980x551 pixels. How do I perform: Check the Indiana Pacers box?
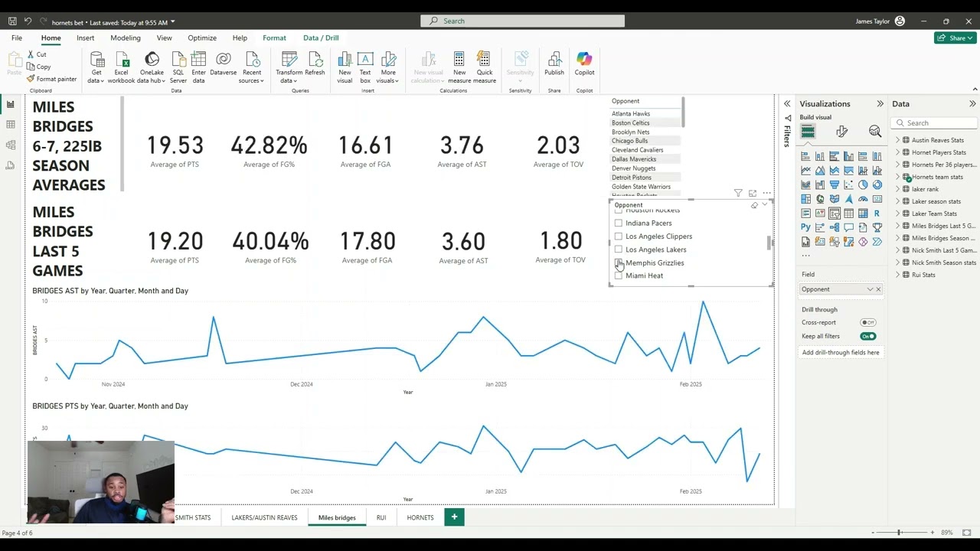[619, 223]
